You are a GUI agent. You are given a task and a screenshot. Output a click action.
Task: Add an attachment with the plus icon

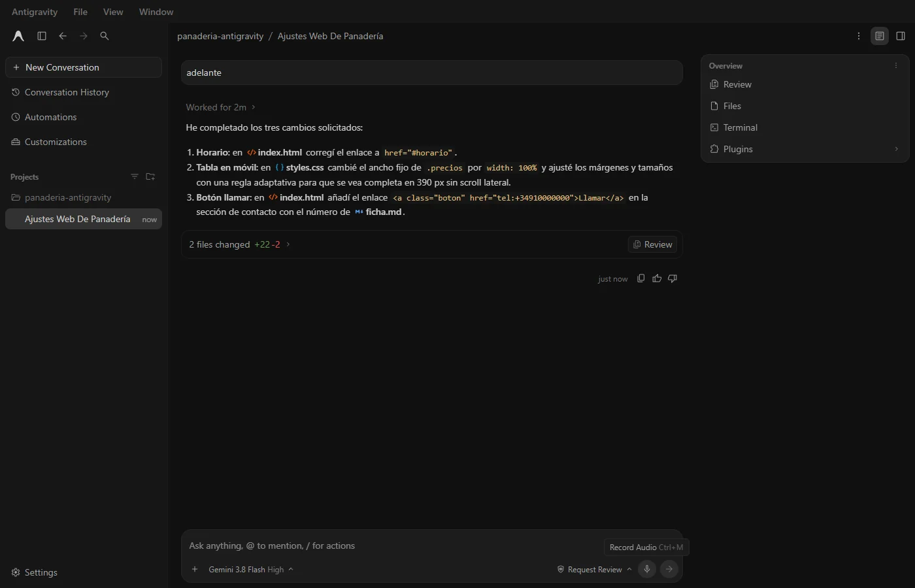(x=195, y=569)
